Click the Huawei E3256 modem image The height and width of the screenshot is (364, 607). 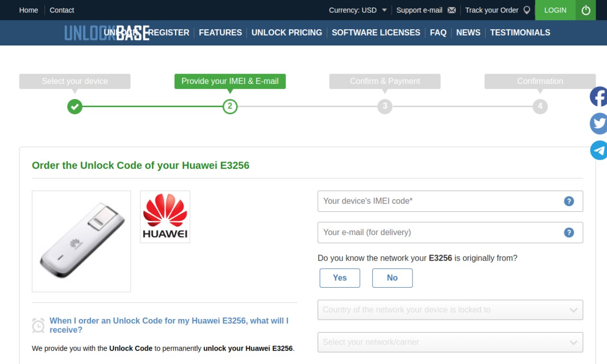click(x=81, y=241)
